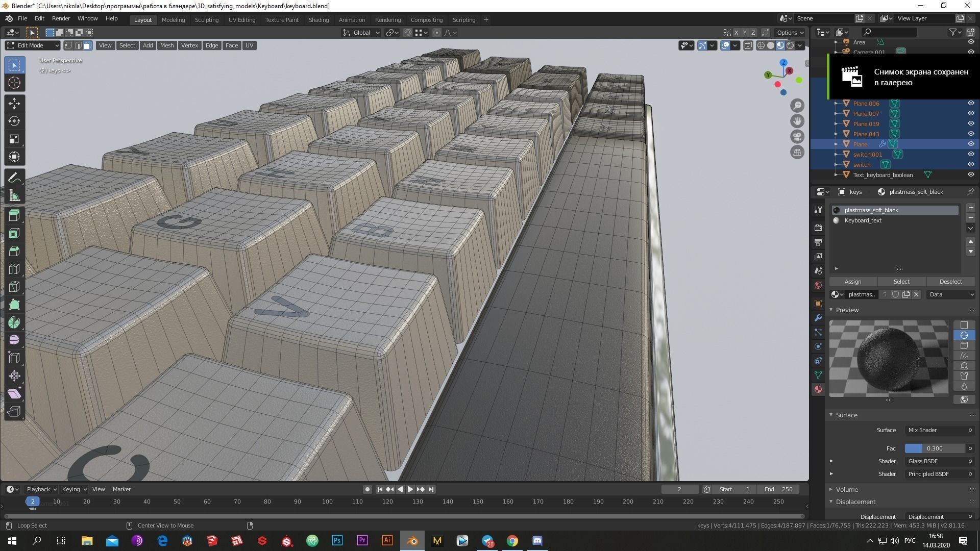Open World properties tab
Image resolution: width=980 pixels, height=551 pixels.
tap(818, 285)
